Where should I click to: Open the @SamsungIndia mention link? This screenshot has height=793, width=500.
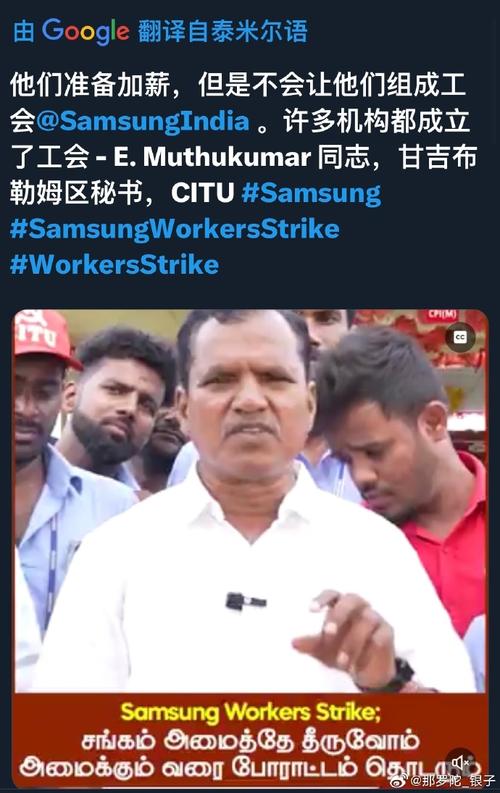(143, 121)
